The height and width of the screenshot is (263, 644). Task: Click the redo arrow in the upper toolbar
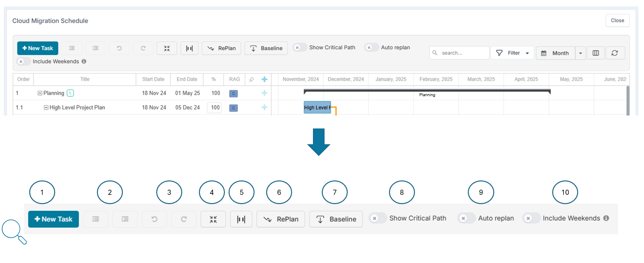click(x=143, y=48)
